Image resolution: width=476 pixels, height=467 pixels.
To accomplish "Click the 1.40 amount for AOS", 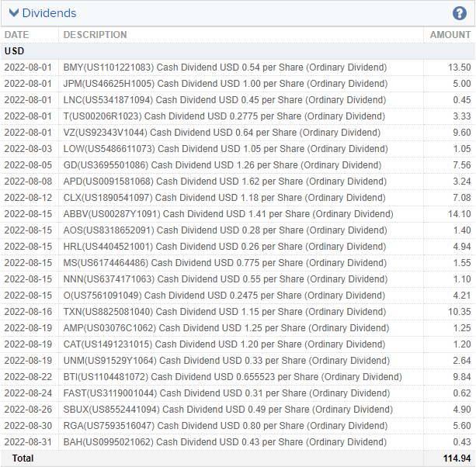I will 462,230.
